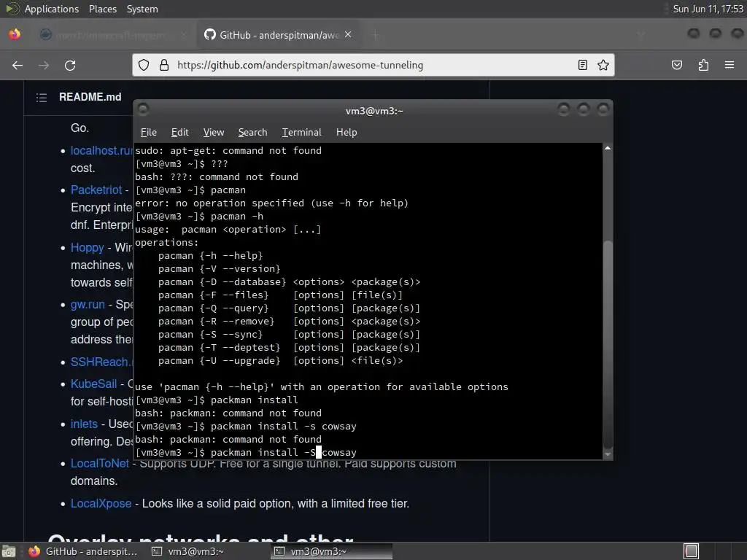Open the terminal File menu

(x=149, y=133)
